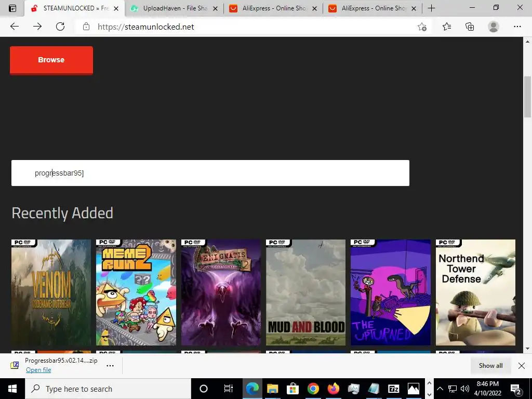532x399 pixels.
Task: Click the page scrollbar down arrow
Action: pyautogui.click(x=528, y=349)
